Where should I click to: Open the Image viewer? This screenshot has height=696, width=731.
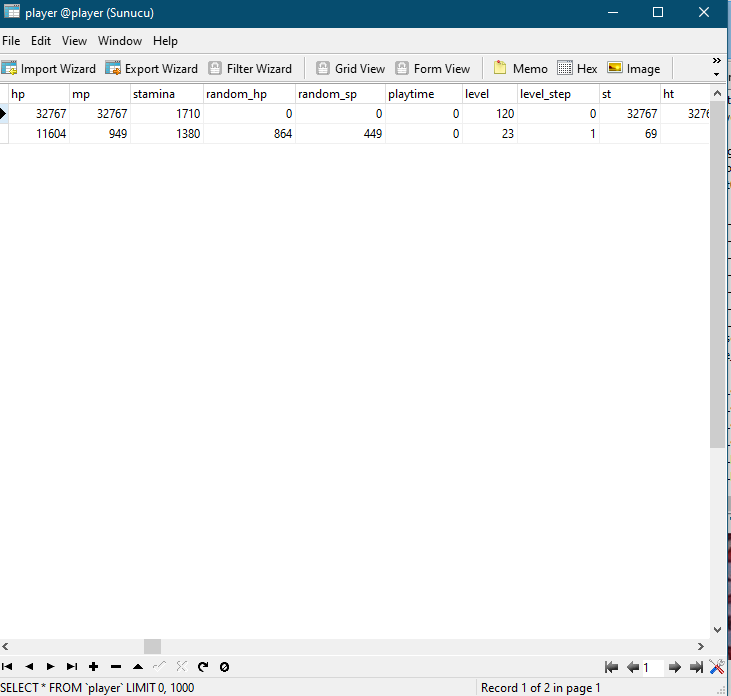click(x=634, y=69)
